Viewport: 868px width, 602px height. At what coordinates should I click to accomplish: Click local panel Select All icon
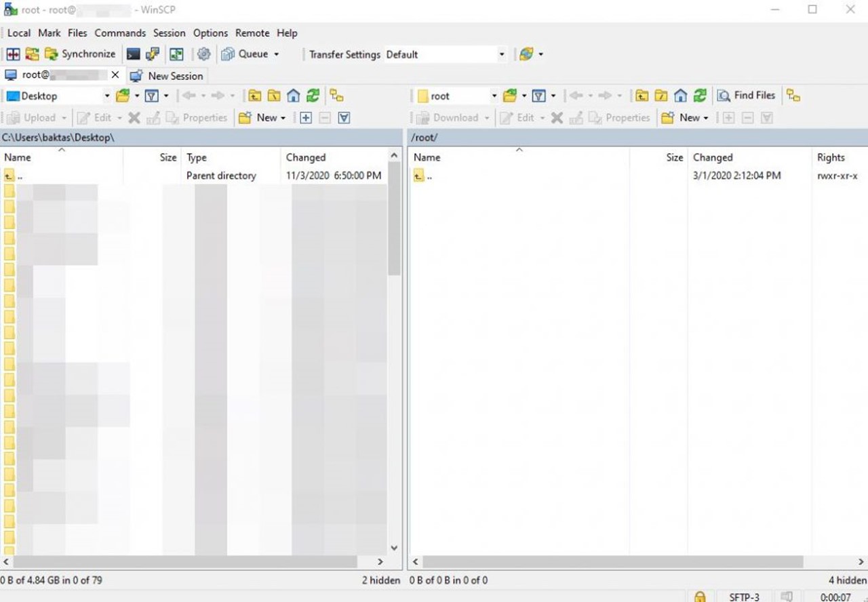[x=344, y=117]
